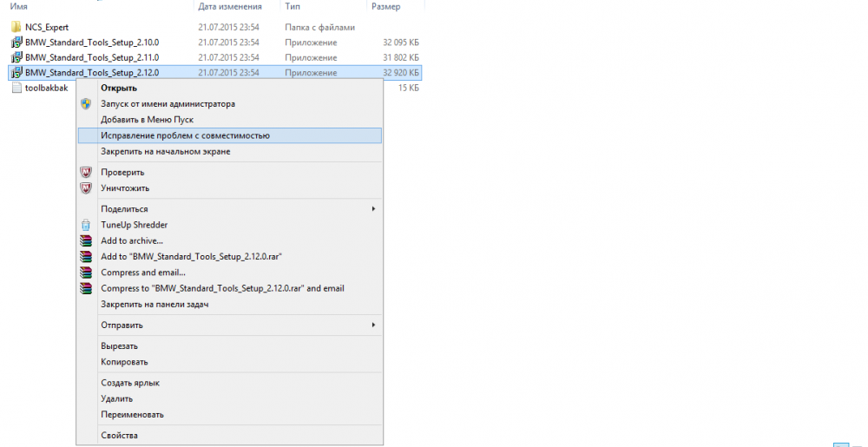Click the toolbakbak file icon
The height and width of the screenshot is (447, 868).
[x=16, y=88]
